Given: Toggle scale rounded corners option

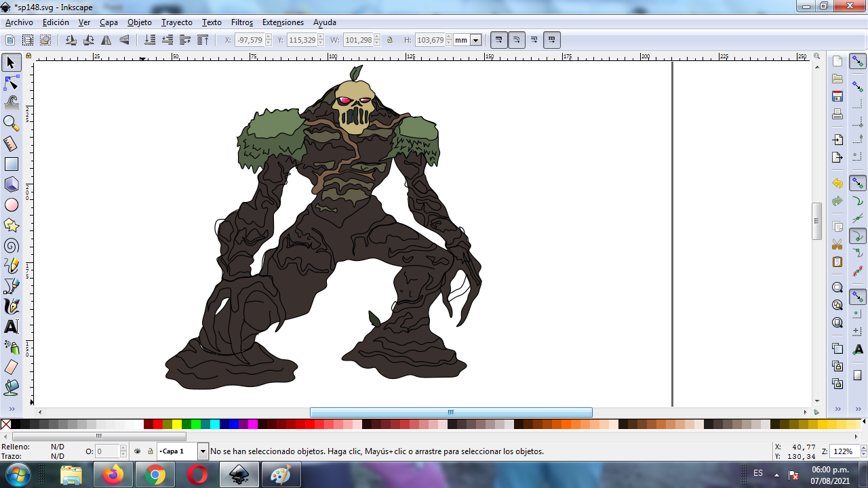Looking at the screenshot, I should tap(516, 40).
